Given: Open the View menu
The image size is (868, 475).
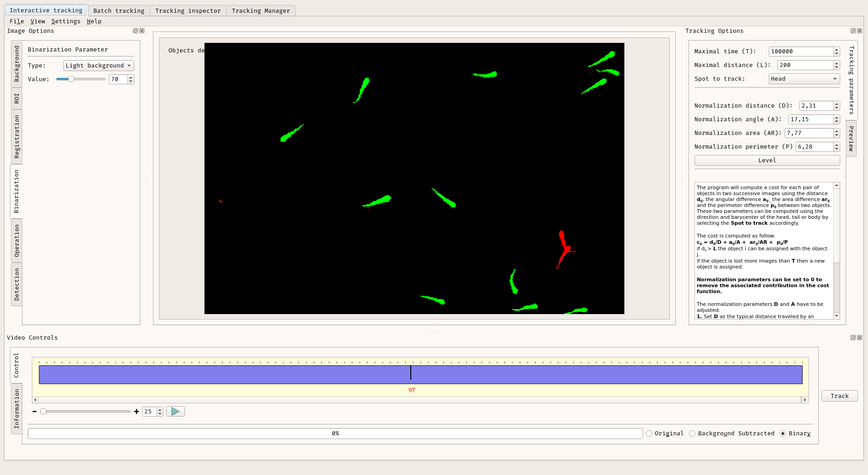Looking at the screenshot, I should point(38,21).
